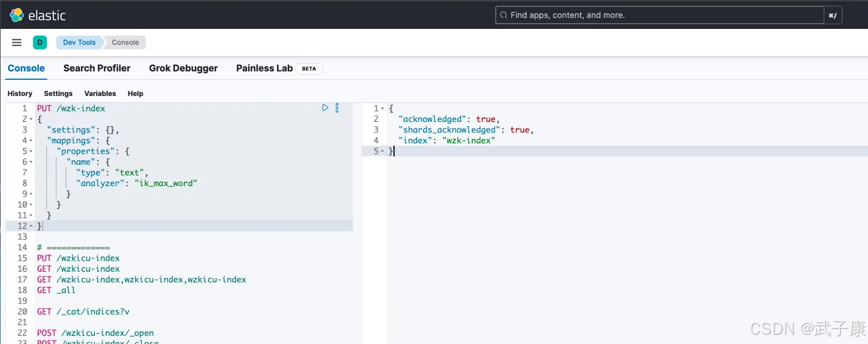Switch to the Search Profiler tab

pos(97,68)
